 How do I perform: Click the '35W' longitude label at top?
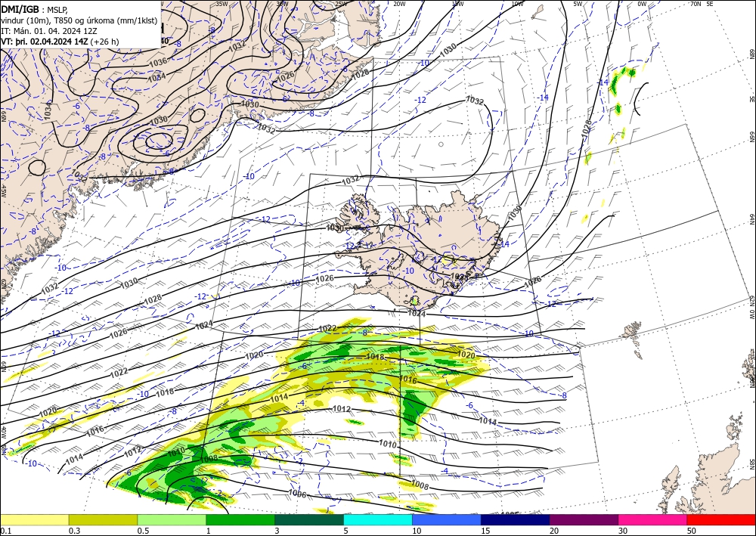click(222, 4)
